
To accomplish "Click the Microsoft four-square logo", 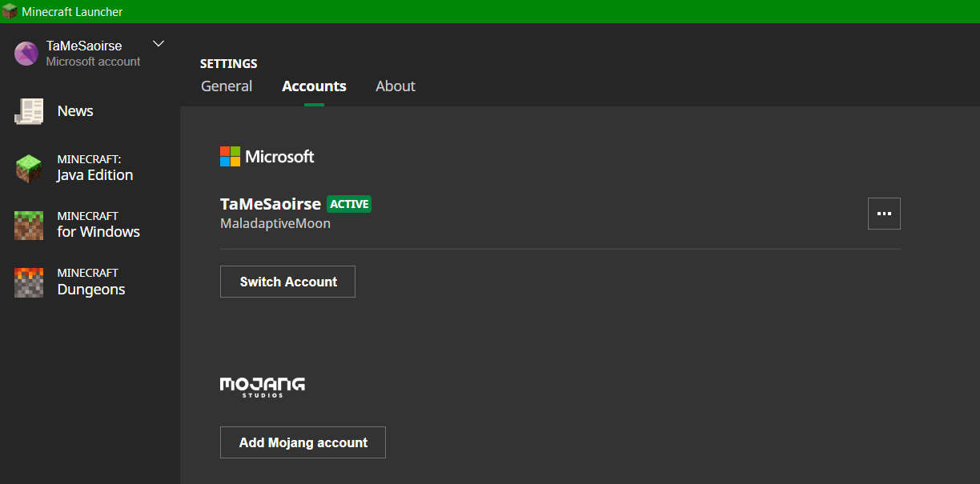I will [x=231, y=157].
